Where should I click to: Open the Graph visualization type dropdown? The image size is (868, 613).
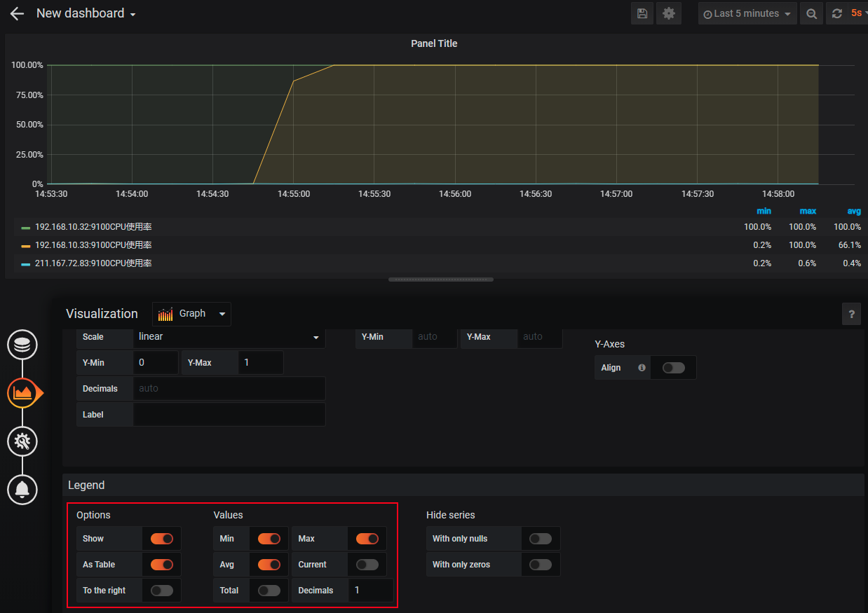pyautogui.click(x=191, y=314)
